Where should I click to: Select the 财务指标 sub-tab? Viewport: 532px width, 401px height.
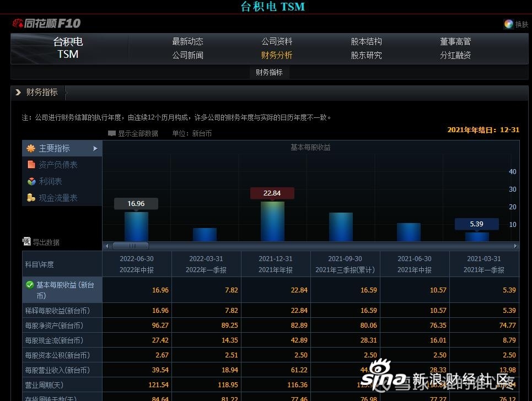[270, 72]
